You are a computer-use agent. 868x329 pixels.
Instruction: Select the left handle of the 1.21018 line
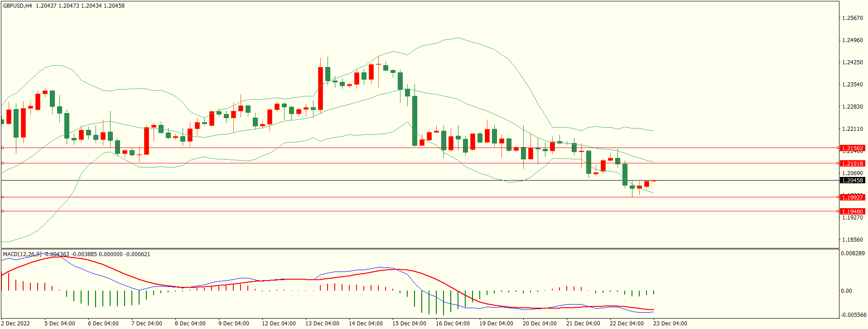click(x=2, y=163)
